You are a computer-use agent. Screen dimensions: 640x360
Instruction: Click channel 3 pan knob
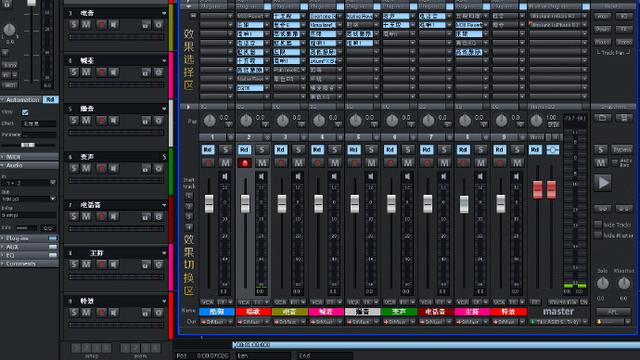[282, 121]
